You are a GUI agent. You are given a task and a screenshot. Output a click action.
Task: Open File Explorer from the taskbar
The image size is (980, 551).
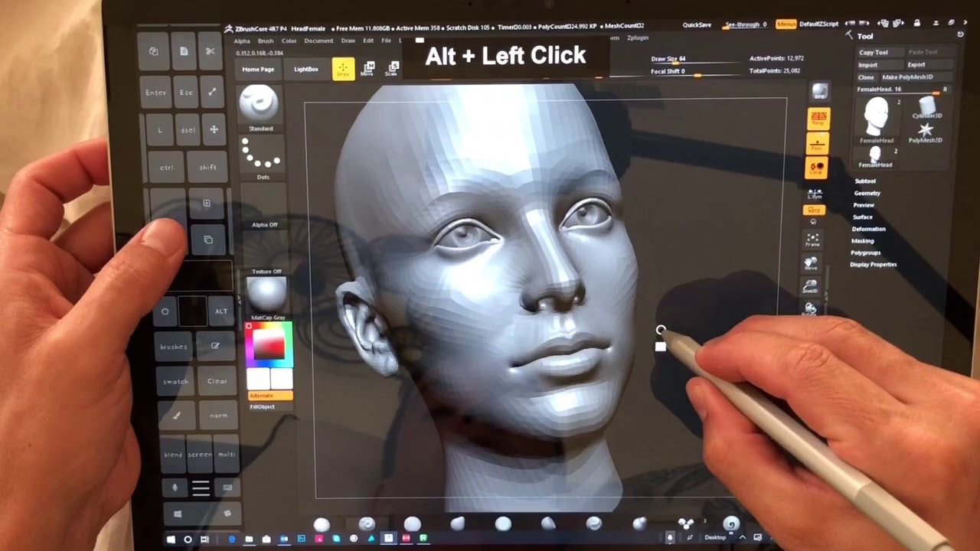tap(249, 539)
